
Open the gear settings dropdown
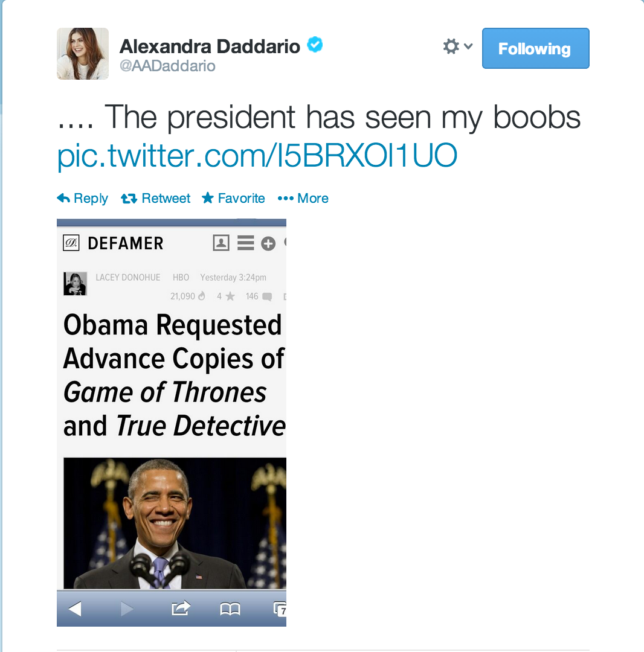click(451, 46)
